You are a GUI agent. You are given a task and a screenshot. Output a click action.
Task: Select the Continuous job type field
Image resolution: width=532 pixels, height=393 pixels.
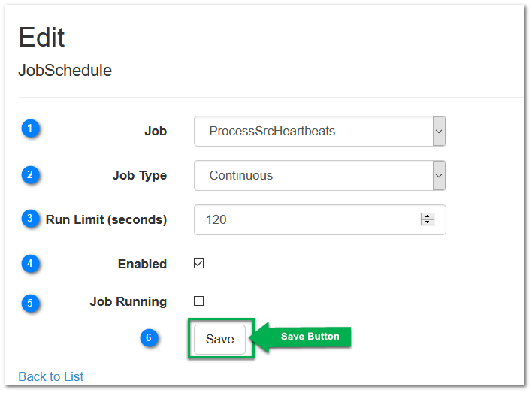(320, 175)
